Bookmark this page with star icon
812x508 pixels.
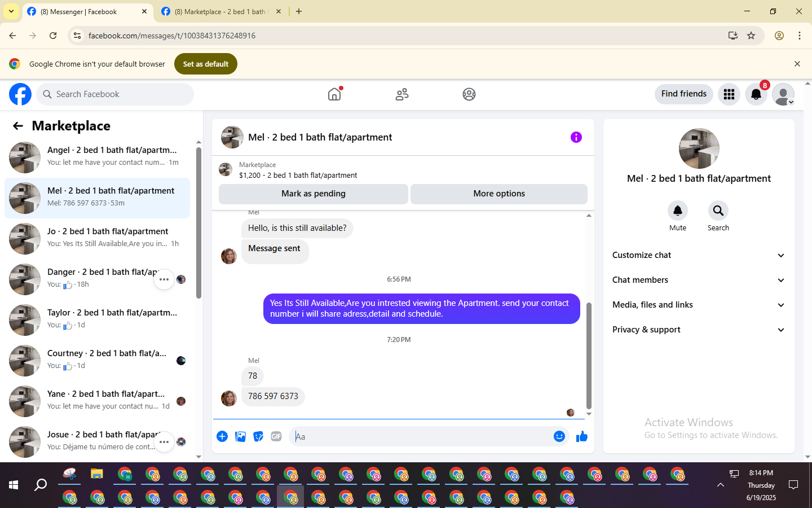click(751, 36)
